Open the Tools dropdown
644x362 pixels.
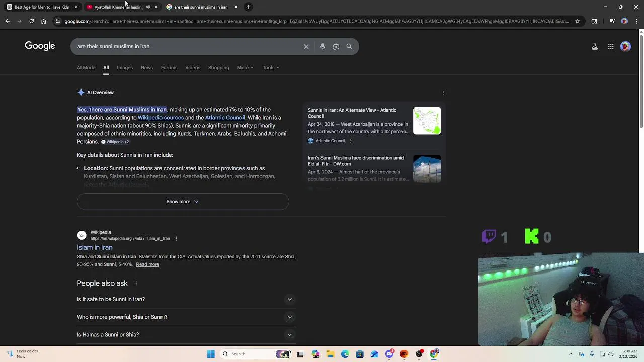tap(271, 68)
